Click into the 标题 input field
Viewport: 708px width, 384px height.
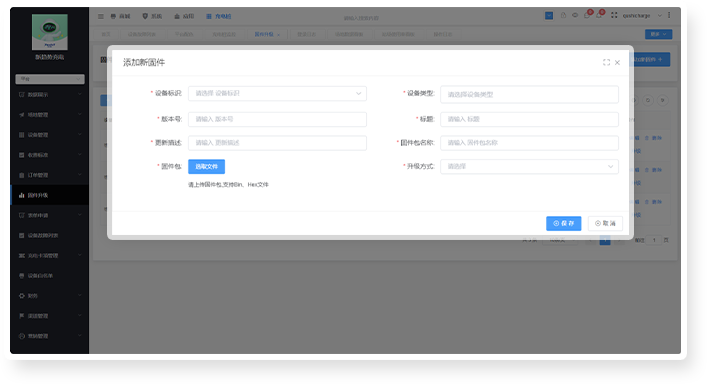point(529,119)
